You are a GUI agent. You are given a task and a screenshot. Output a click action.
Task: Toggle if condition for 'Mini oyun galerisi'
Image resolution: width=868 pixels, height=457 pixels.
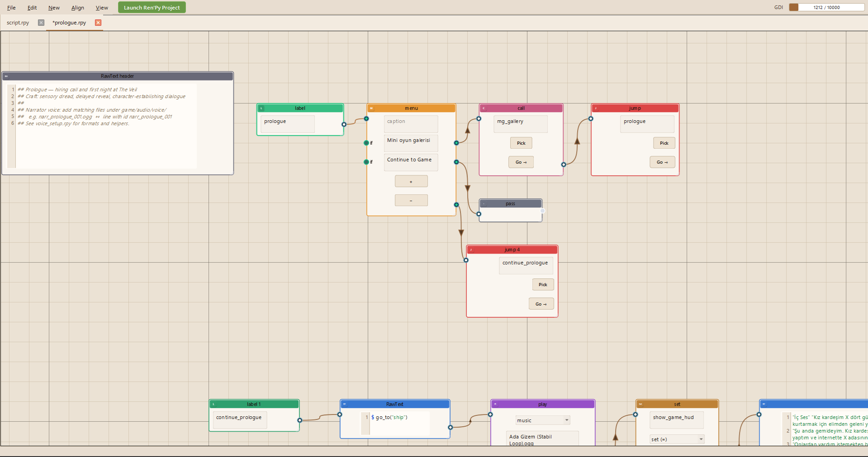[366, 143]
